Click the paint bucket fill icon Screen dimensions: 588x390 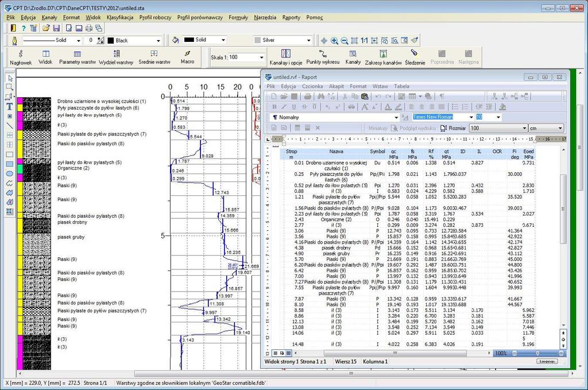tap(175, 40)
